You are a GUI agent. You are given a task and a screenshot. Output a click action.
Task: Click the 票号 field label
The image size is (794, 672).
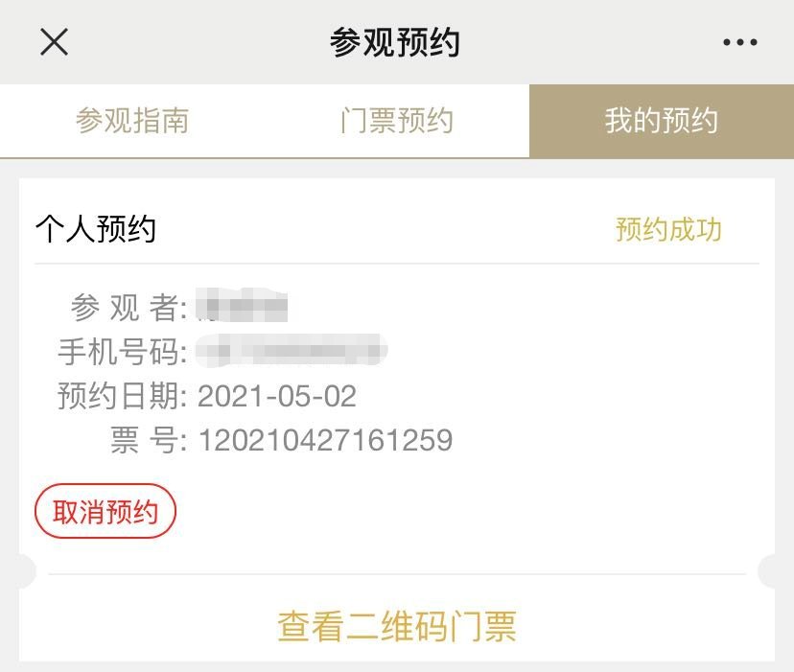coord(146,440)
